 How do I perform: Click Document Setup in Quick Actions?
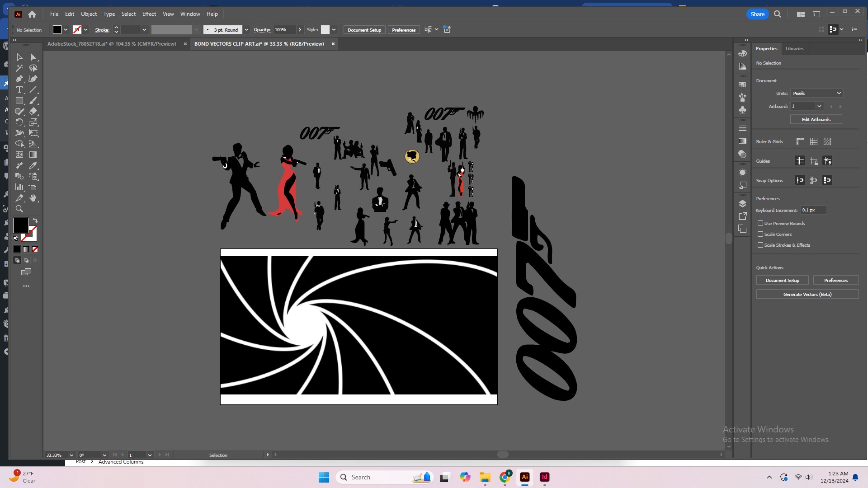[x=783, y=280]
